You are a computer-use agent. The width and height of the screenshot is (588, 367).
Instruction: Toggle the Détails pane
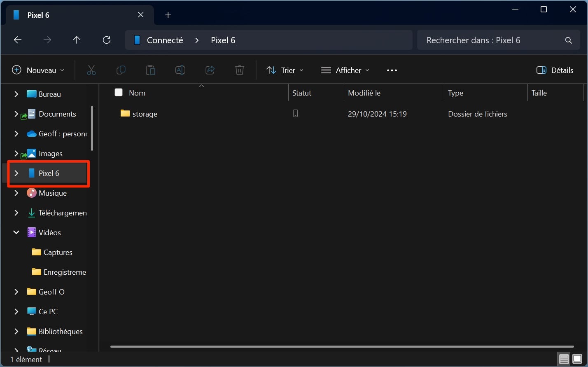pos(555,70)
